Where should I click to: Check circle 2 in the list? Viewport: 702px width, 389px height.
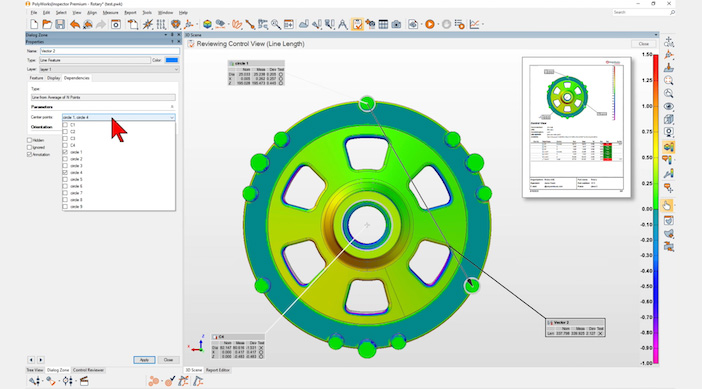point(65,159)
